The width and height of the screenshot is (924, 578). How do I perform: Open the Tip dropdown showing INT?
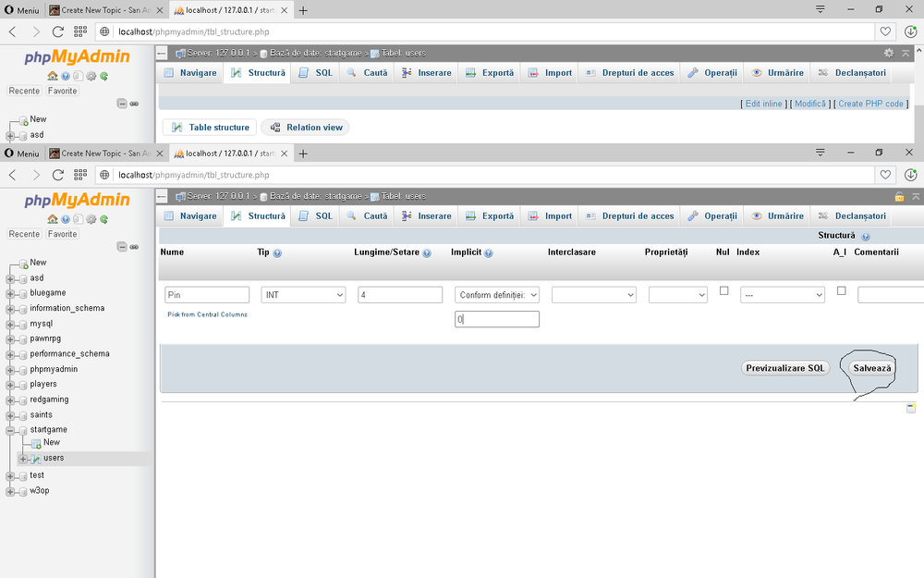pos(303,295)
